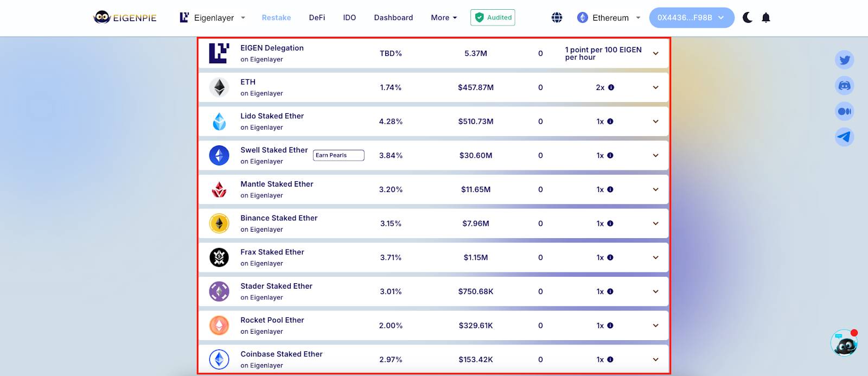This screenshot has width=868, height=376.
Task: Click the Frax Staked Ether icon
Action: pyautogui.click(x=219, y=257)
